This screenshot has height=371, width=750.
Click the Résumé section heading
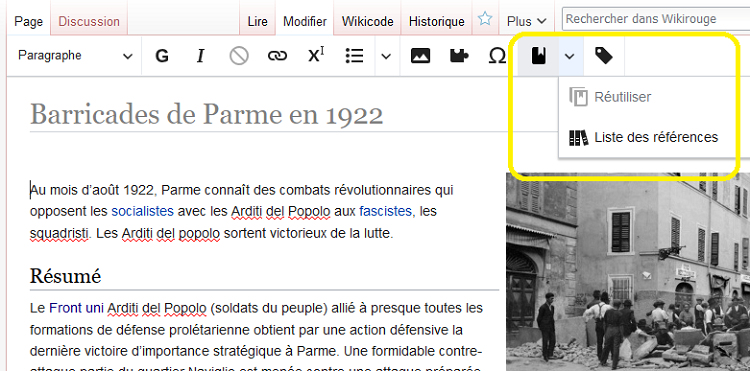[x=66, y=276]
